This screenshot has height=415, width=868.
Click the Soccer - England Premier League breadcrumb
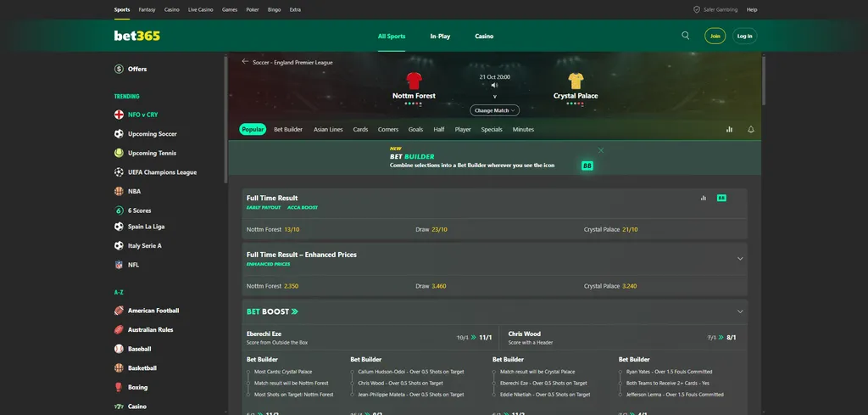pos(292,62)
